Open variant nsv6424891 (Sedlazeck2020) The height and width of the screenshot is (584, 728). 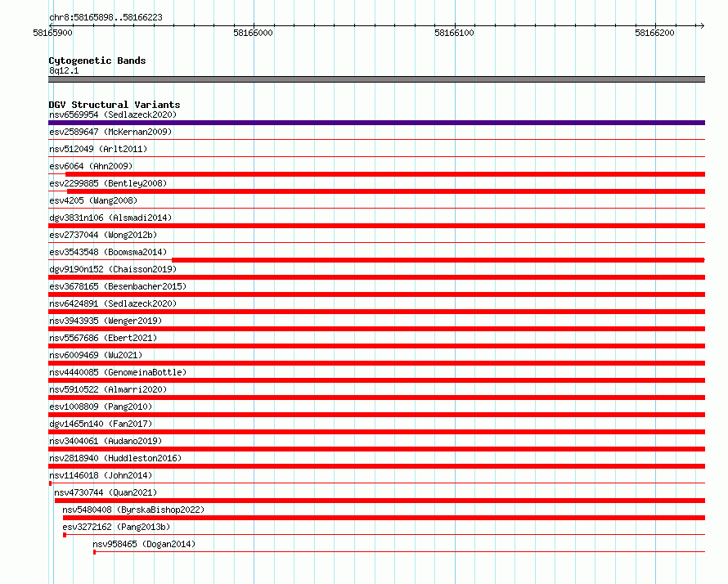pos(113,303)
